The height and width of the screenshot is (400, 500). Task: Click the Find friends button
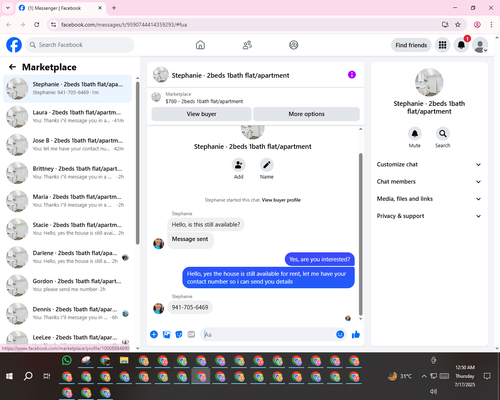pos(411,45)
